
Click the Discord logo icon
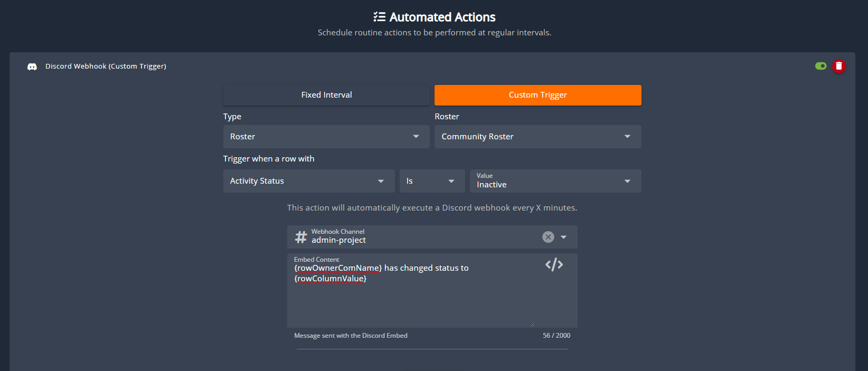point(32,66)
